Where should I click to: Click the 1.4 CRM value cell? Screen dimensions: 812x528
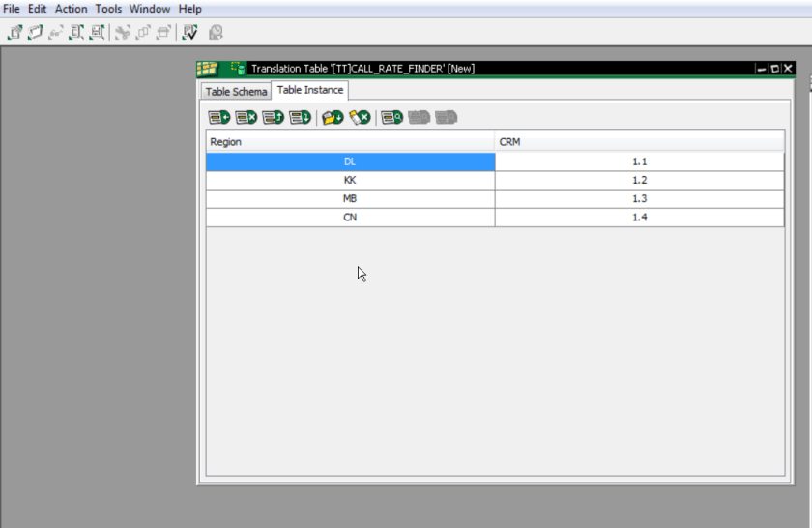640,218
